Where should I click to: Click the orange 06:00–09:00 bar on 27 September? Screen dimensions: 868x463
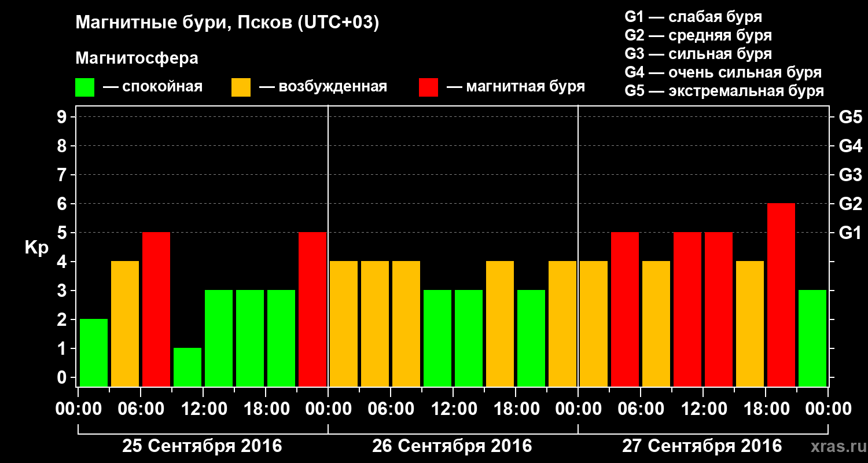tap(656, 324)
